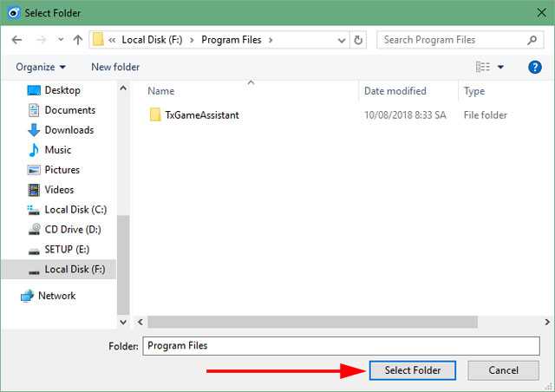Open the recent locations dropdown arrow
The height and width of the screenshot is (392, 555).
tap(61, 40)
